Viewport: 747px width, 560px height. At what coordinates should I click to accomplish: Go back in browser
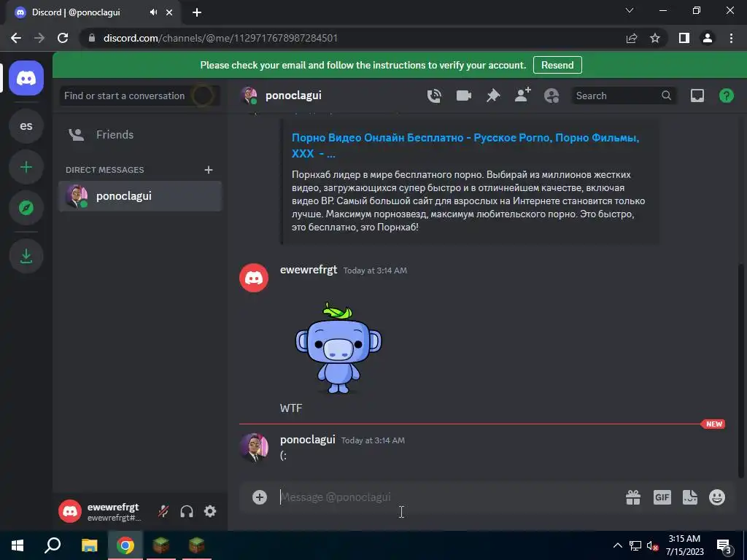pyautogui.click(x=16, y=38)
